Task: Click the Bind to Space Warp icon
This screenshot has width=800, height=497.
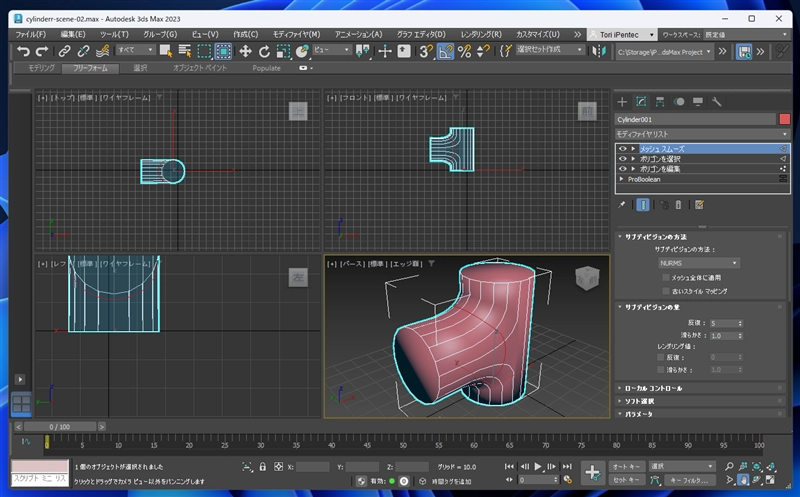Action: pos(102,51)
